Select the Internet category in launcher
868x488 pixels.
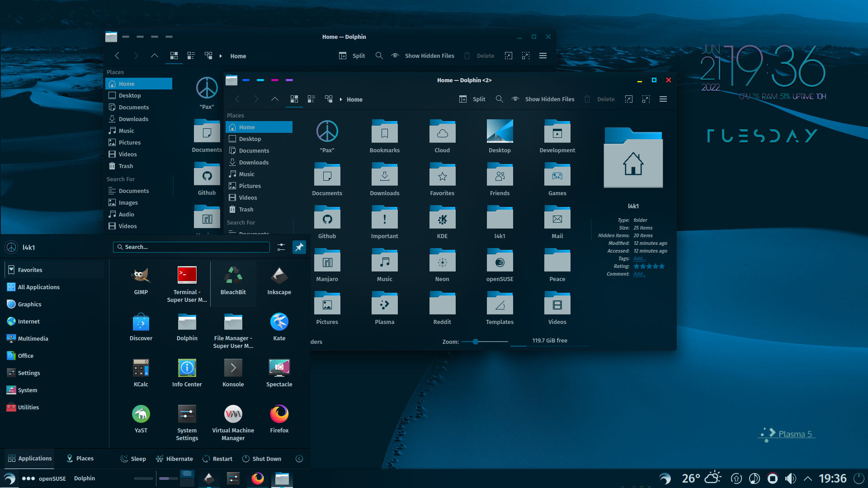(54, 321)
